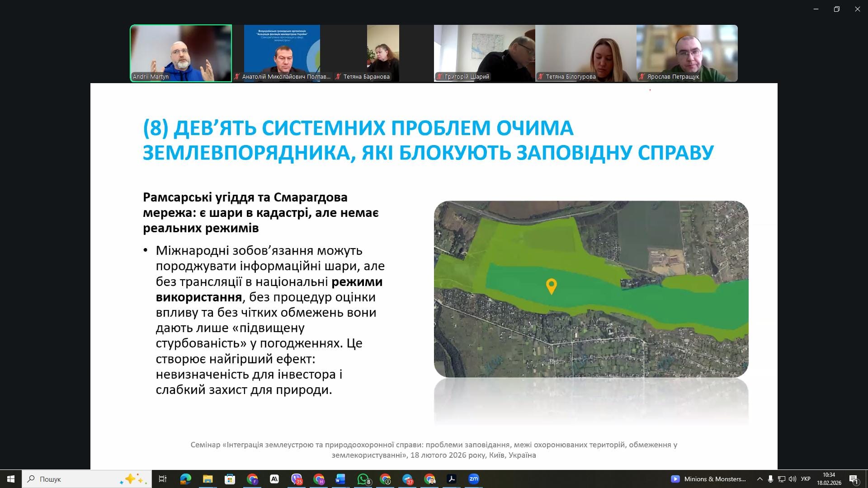Screen dimensions: 868x488
Task: Open the Windows Start menu
Action: 11,479
